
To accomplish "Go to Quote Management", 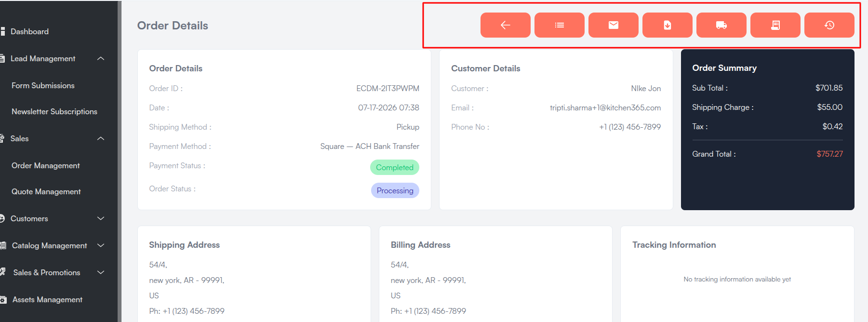I will tap(46, 191).
